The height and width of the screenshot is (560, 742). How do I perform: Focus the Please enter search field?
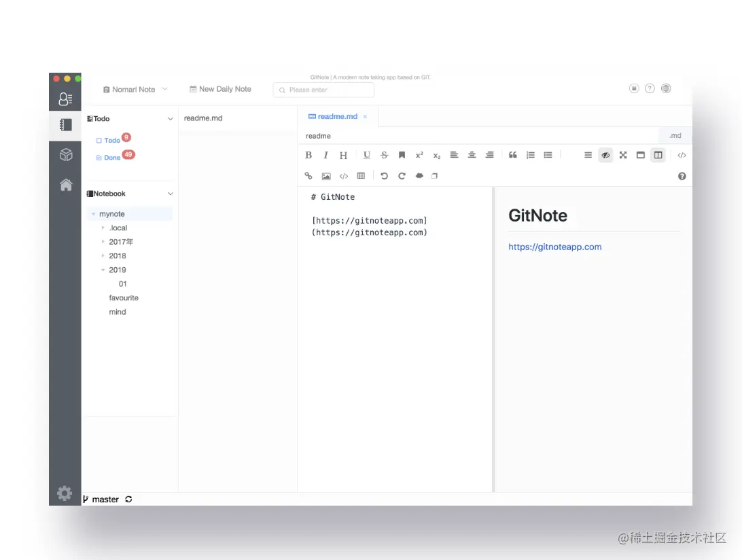(323, 90)
